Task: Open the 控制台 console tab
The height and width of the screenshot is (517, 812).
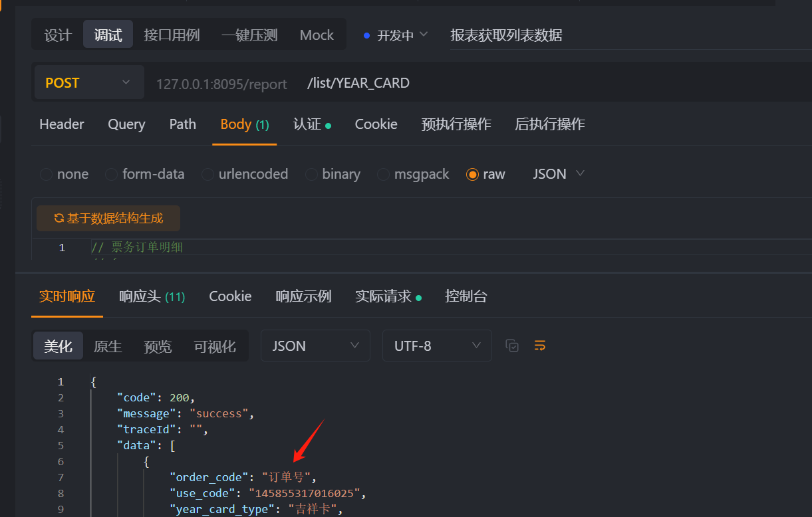Action: [x=466, y=296]
